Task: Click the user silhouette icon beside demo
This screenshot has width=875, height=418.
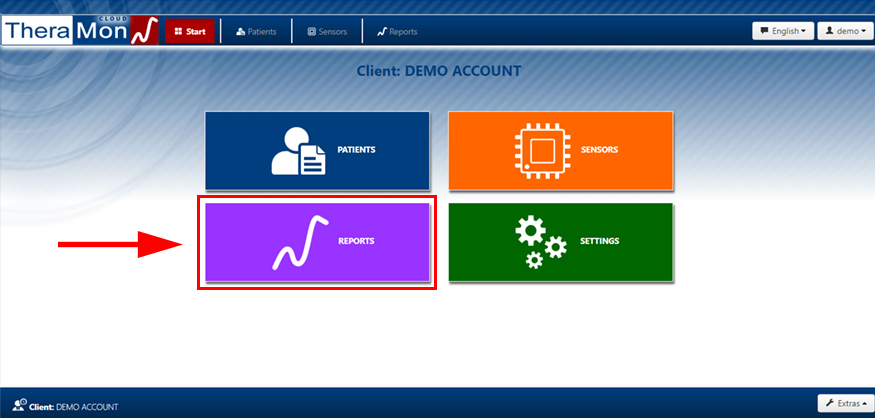Action: tap(829, 31)
